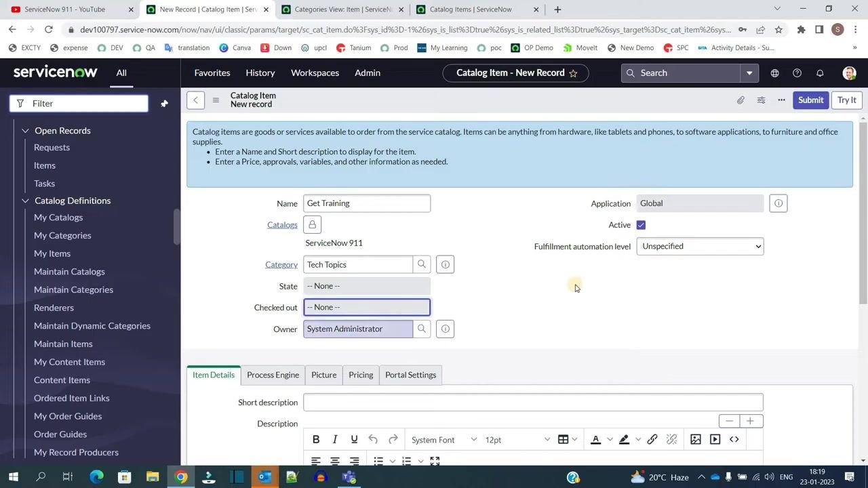Open the notifications bell

point(820,73)
